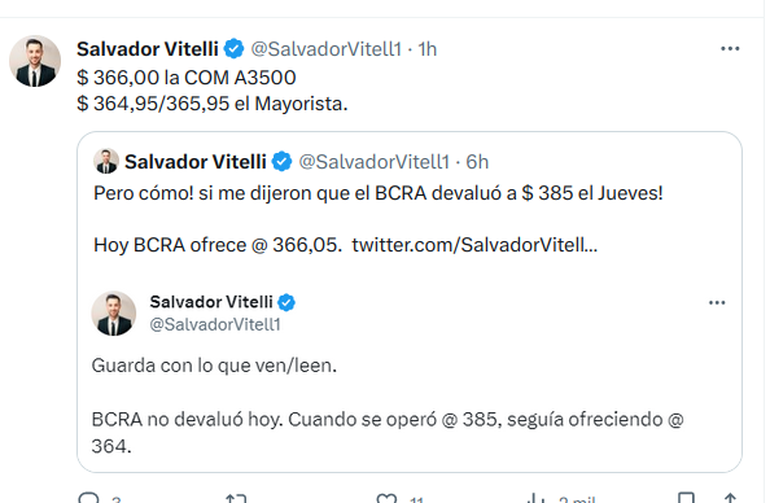Viewport: 770px width, 503px height.
Task: Click the @SalvadorVitell1 handle on the main tweet
Action: (x=328, y=48)
